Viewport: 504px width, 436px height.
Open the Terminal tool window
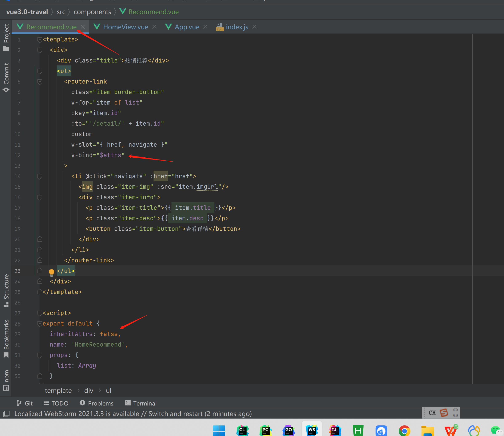click(141, 403)
